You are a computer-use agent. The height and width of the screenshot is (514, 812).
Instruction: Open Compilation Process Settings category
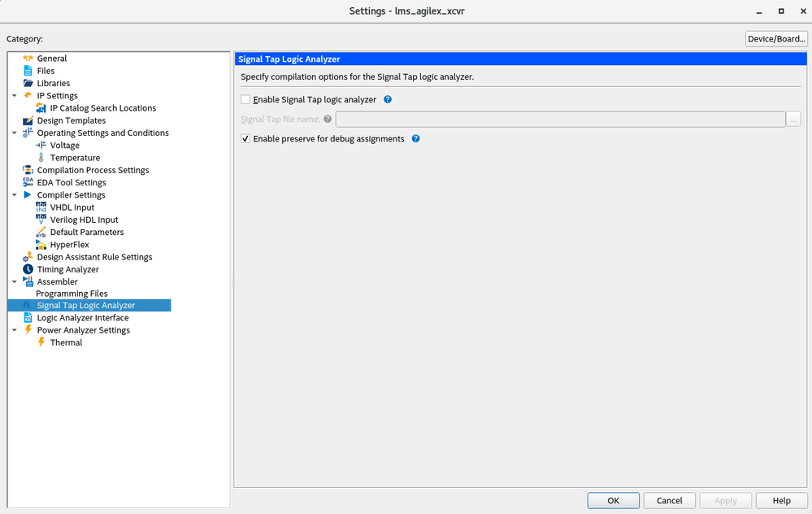point(93,170)
